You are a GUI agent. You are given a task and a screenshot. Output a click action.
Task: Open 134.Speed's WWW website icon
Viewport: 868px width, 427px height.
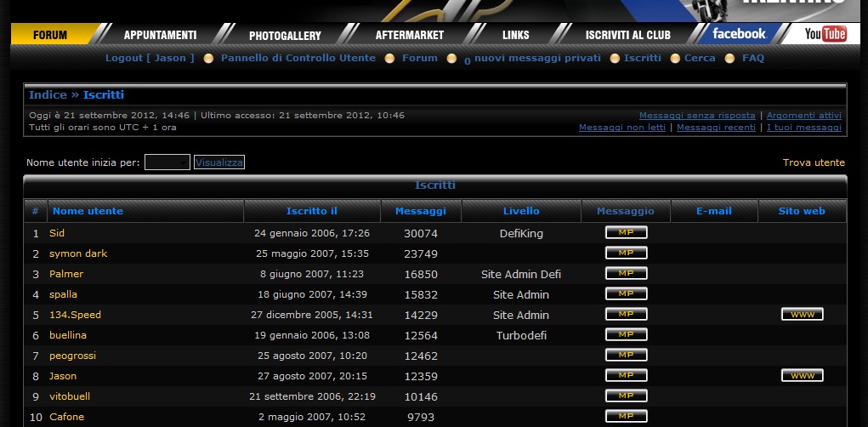[x=802, y=315]
